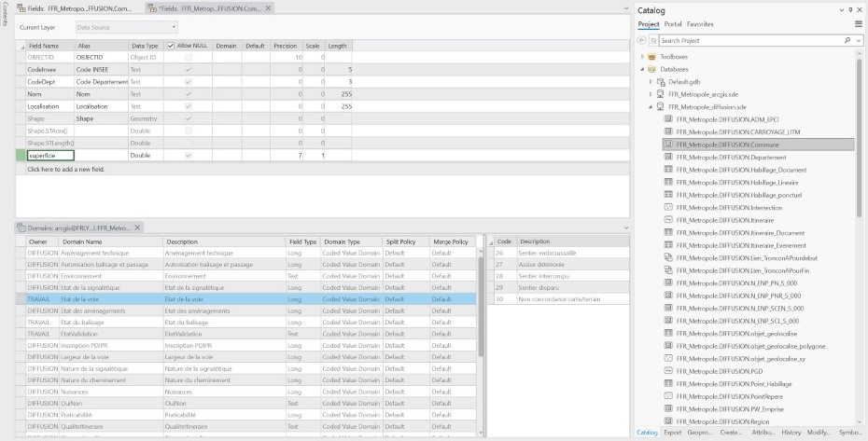The image size is (868, 441).
Task: Close the Domains view tab
Action: pyautogui.click(x=138, y=227)
